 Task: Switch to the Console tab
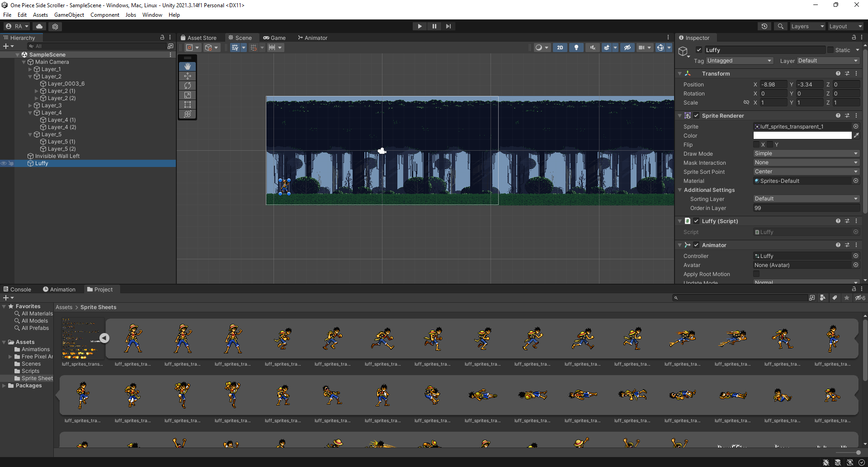(17, 290)
